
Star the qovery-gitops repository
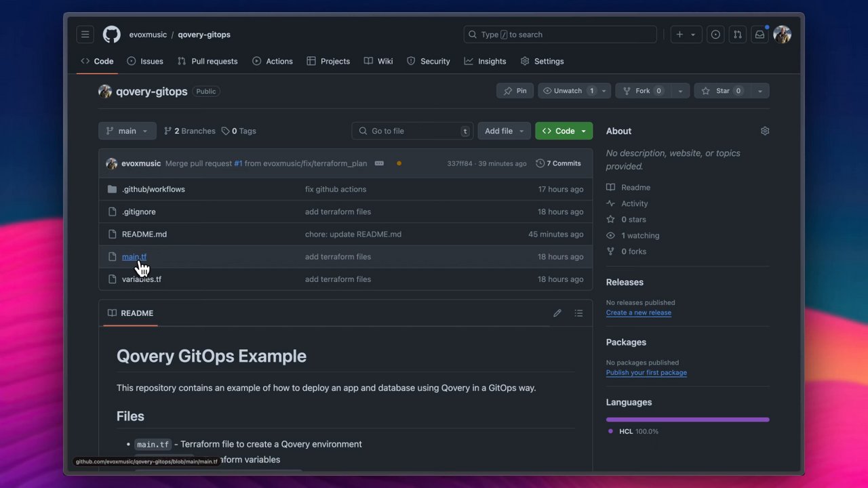pos(722,91)
